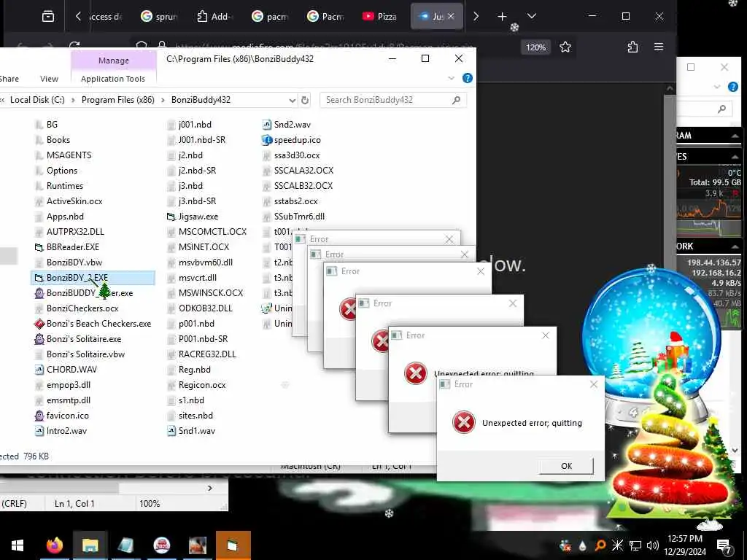Bookmark this page with the star icon
This screenshot has height=560, width=747.
(x=565, y=47)
